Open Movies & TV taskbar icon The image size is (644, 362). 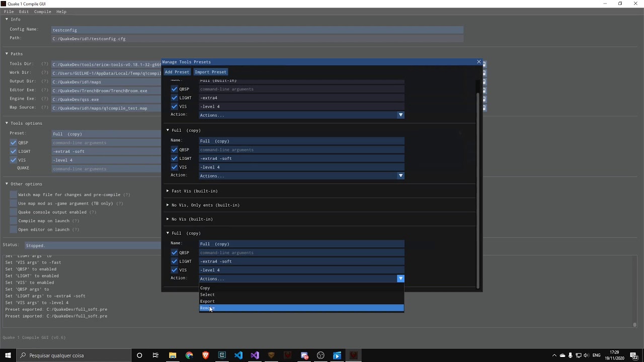[x=337, y=355]
